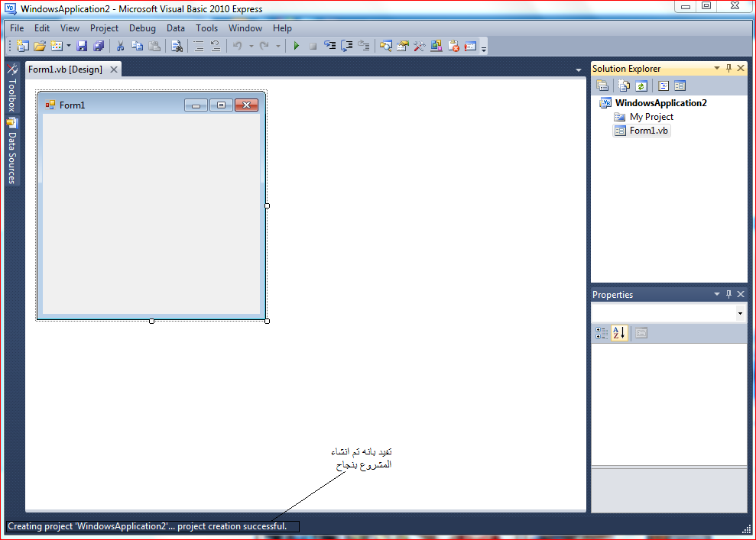Open the Data menu

pyautogui.click(x=176, y=28)
